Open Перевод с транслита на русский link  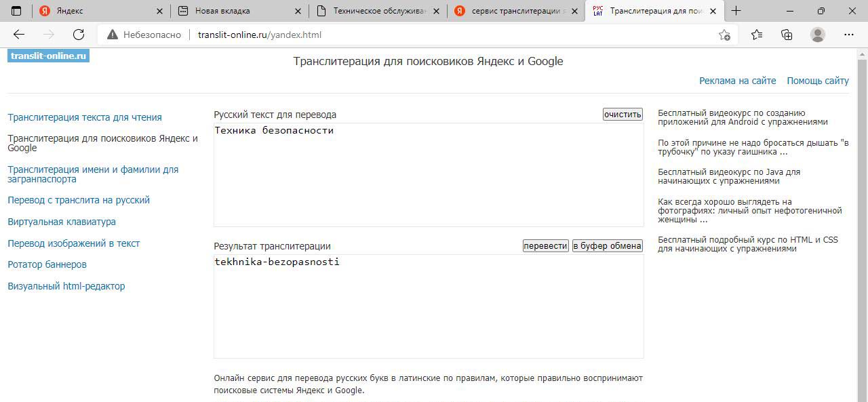pyautogui.click(x=79, y=200)
